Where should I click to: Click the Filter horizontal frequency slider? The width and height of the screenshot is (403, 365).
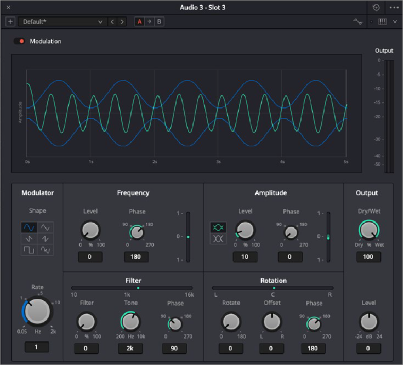point(132,288)
